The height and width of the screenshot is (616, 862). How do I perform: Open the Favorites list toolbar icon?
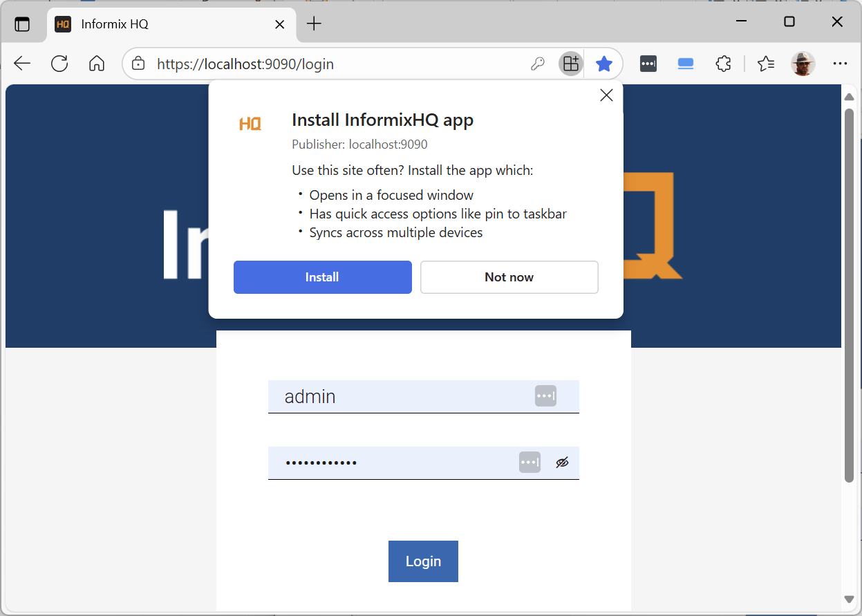(x=765, y=64)
